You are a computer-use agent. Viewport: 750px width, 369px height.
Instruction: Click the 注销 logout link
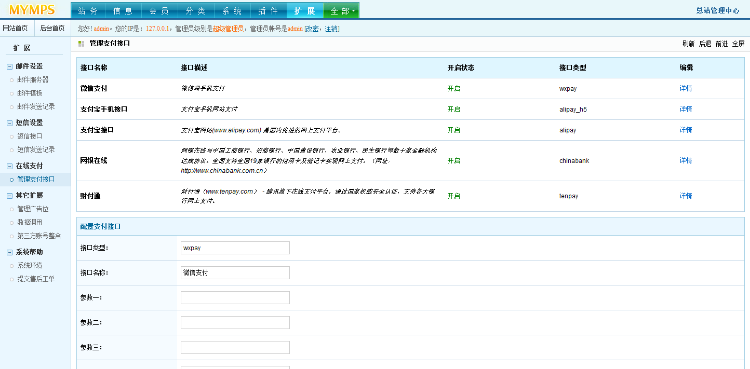(332, 29)
